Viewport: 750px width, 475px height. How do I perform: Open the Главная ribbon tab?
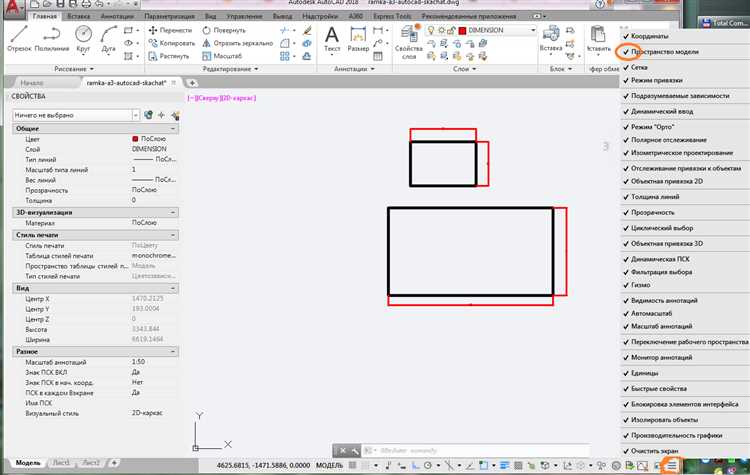(44, 16)
